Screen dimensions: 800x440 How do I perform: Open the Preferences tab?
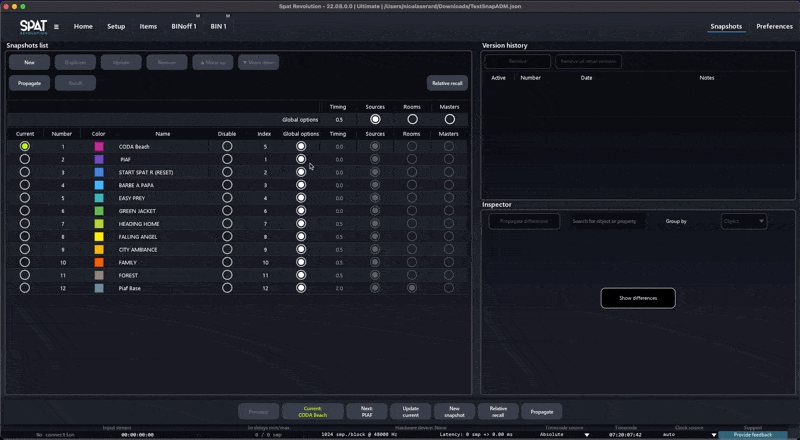[774, 26]
